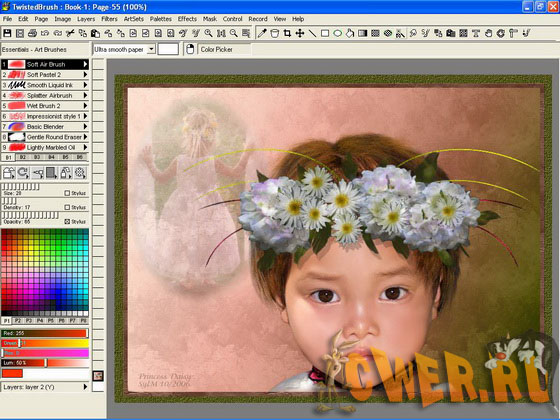Open the Ultra smooth paper dropdown
The height and width of the screenshot is (420, 560).
coord(151,49)
